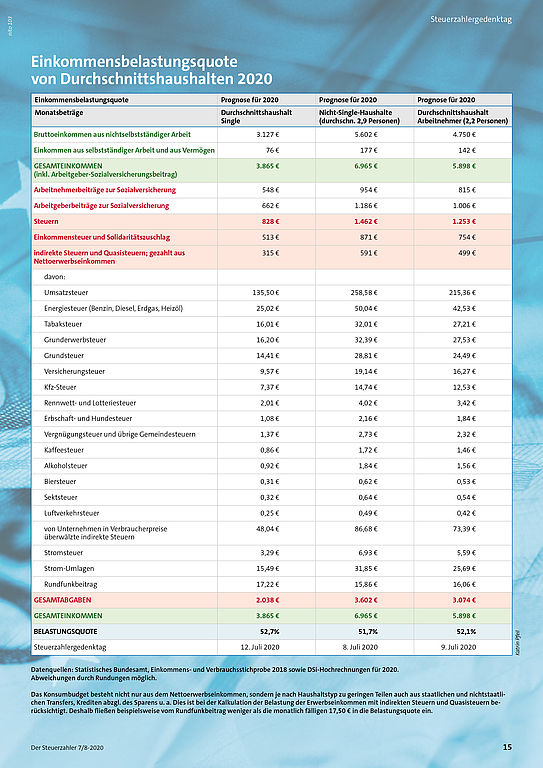Click the row label 'Alkoholsteuer'
Screen dimensions: 543x768
[x=66, y=465]
